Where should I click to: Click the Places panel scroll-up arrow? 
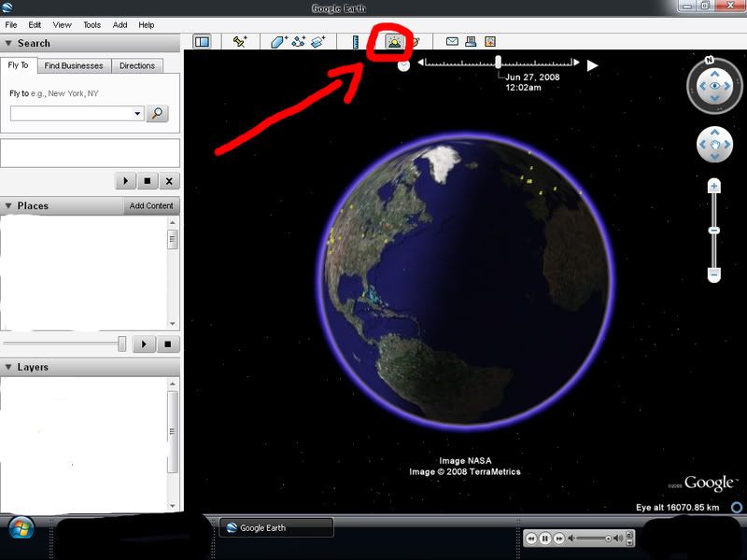click(x=173, y=222)
